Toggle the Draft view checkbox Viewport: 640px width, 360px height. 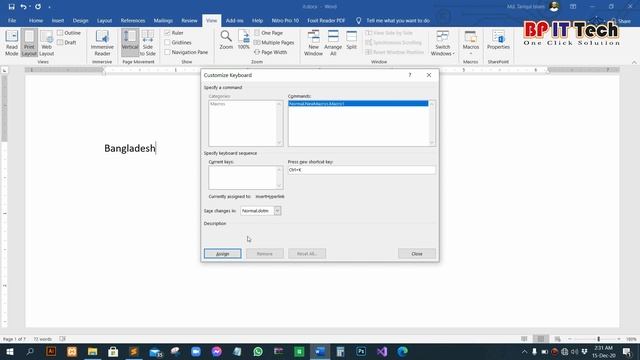[x=60, y=42]
